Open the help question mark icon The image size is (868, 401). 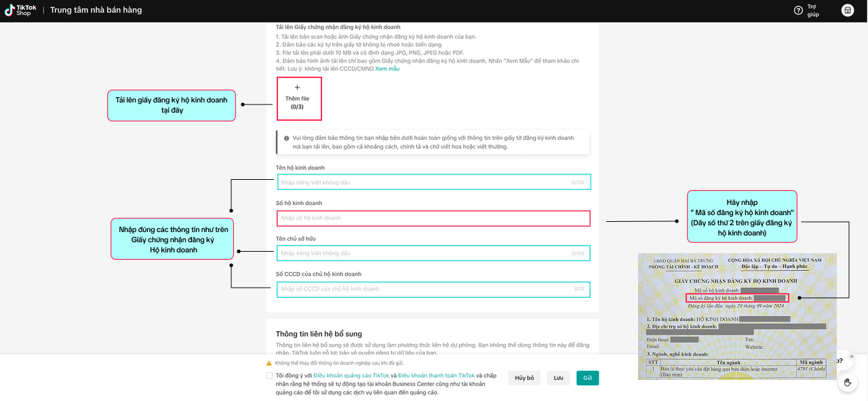click(x=798, y=10)
